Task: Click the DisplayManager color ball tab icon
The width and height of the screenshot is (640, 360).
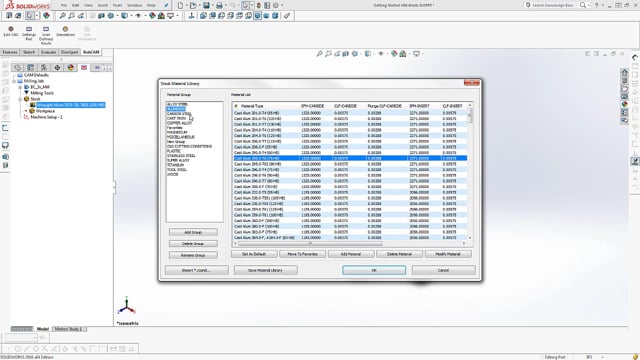Action: tap(71, 67)
